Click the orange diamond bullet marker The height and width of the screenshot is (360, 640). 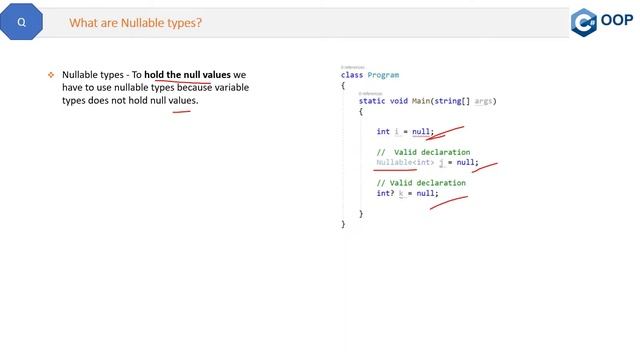click(x=51, y=75)
